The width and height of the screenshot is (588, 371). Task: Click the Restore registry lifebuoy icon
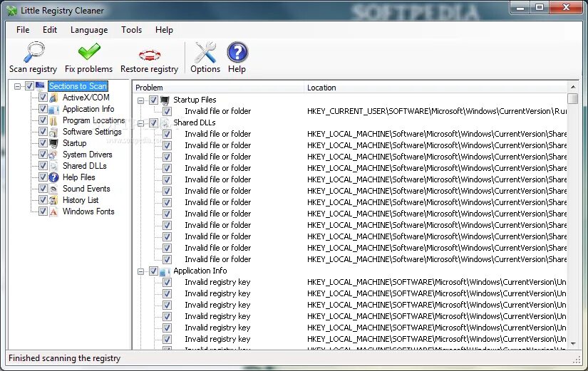149,55
